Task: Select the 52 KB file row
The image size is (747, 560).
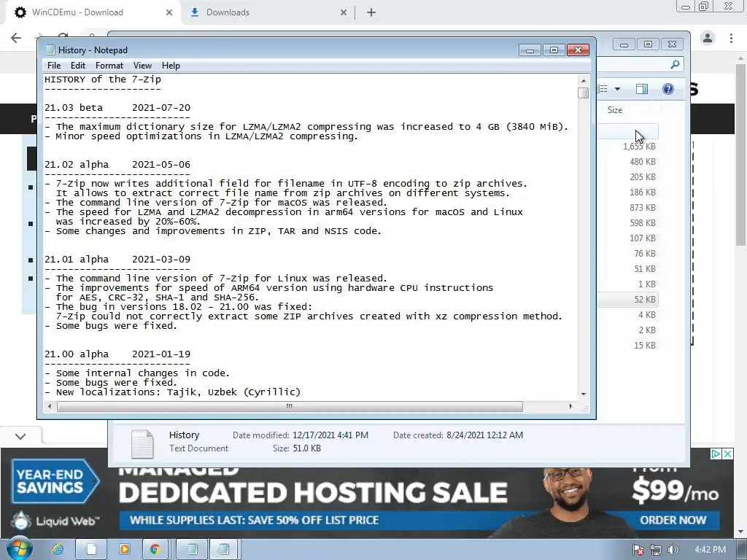Action: [x=628, y=300]
